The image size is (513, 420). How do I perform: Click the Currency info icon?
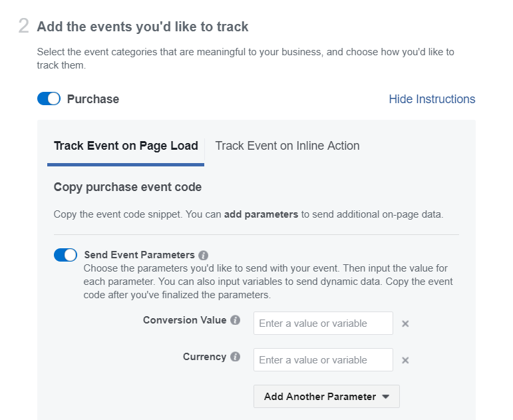coord(236,357)
